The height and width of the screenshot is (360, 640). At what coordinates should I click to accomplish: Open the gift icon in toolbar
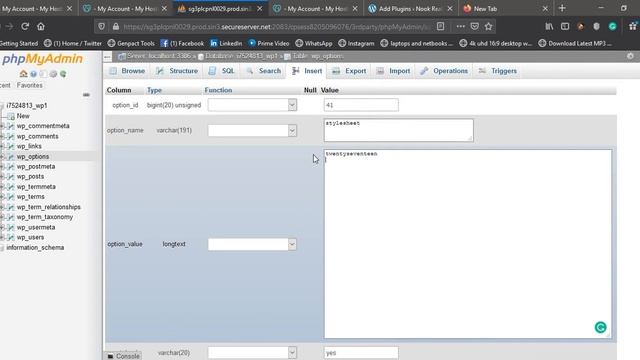(x=632, y=27)
